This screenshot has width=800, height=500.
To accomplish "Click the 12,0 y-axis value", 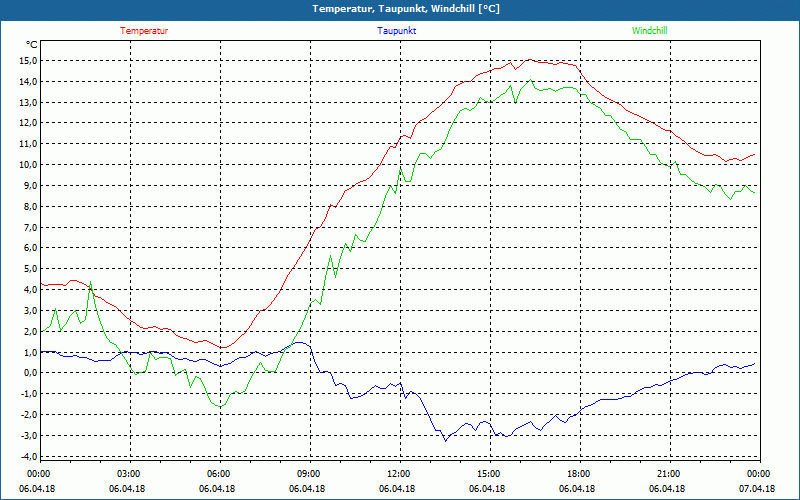I will click(x=29, y=123).
